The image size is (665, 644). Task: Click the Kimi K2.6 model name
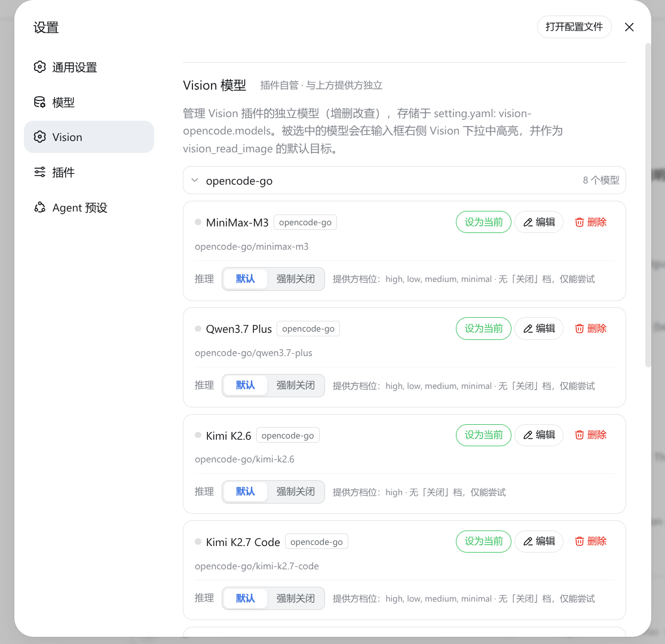[228, 436]
